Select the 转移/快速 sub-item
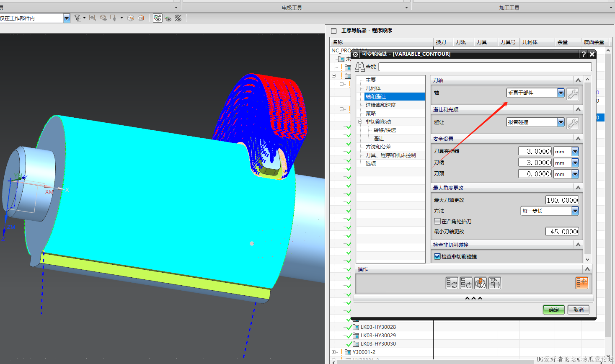The image size is (615, 364). [385, 130]
